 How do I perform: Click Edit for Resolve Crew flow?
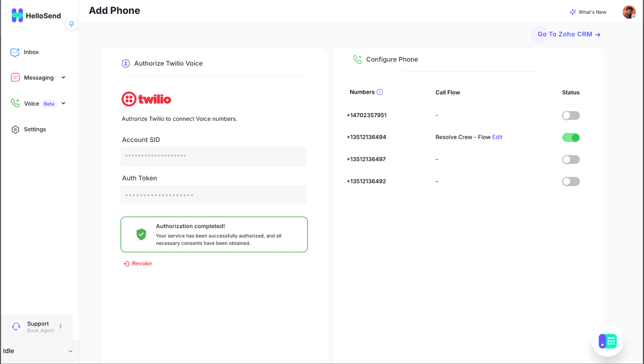(497, 137)
